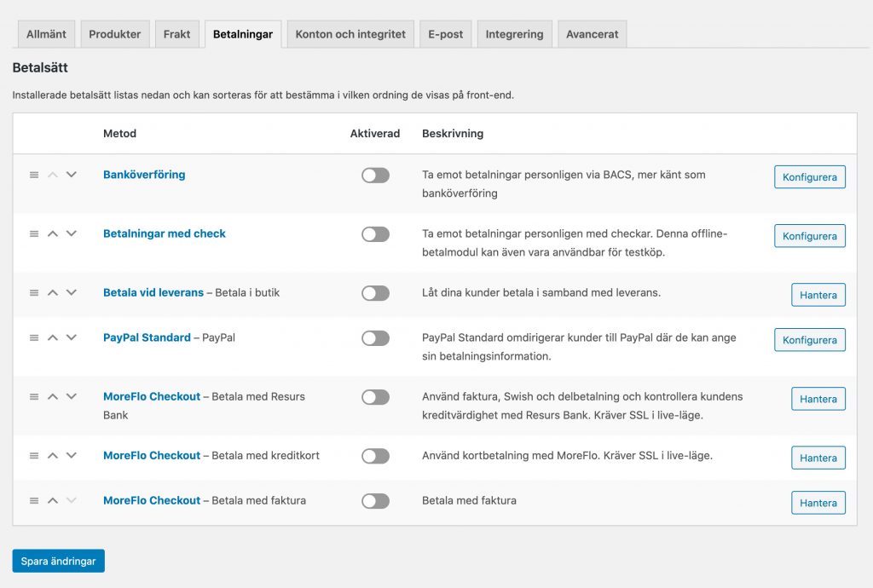Move Banköverföring down with its down arrow
The height and width of the screenshot is (588, 873).
[x=72, y=175]
